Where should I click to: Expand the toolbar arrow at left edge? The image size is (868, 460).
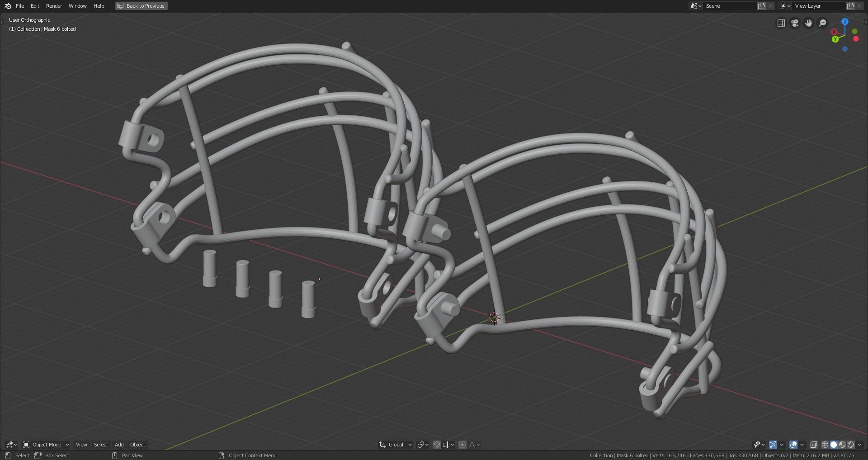pos(2,22)
